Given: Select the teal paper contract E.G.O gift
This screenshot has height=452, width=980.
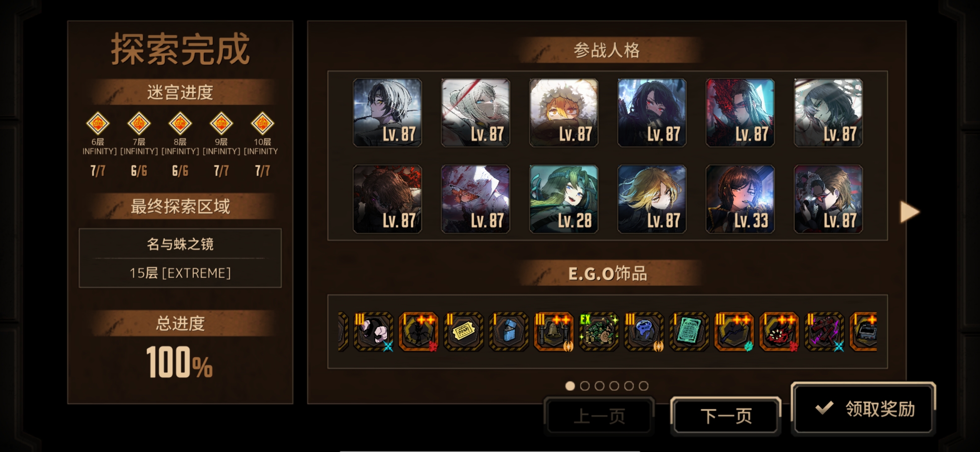Looking at the screenshot, I should (x=689, y=332).
